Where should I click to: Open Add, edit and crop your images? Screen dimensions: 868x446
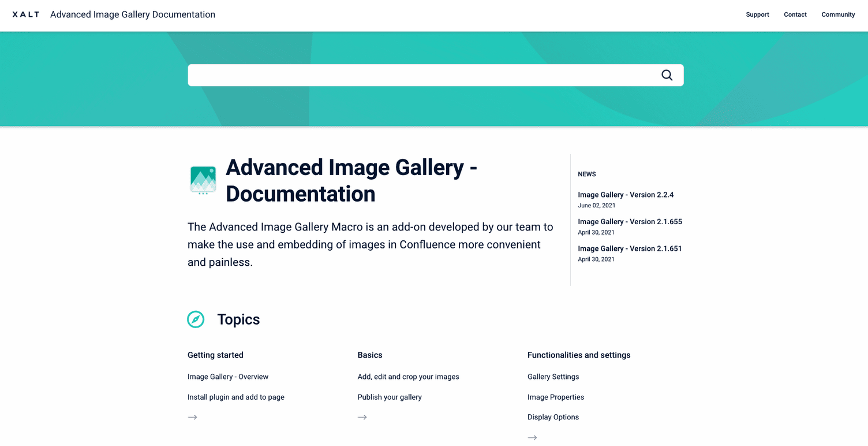pos(408,377)
